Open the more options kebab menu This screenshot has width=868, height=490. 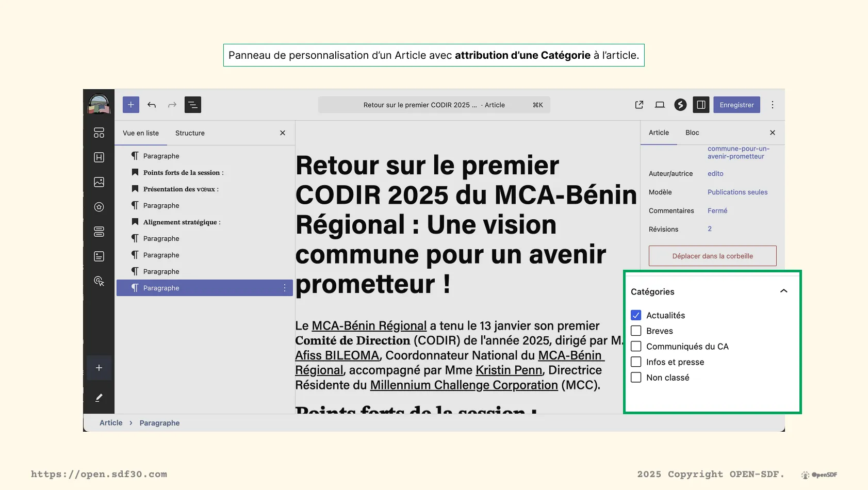773,105
